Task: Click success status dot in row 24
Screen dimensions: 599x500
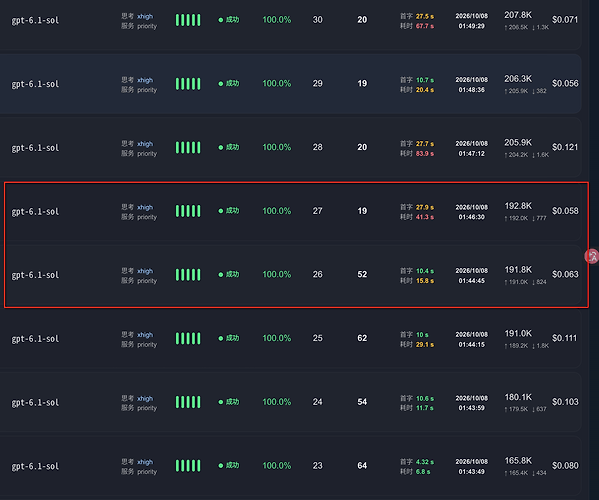Action: (x=220, y=402)
